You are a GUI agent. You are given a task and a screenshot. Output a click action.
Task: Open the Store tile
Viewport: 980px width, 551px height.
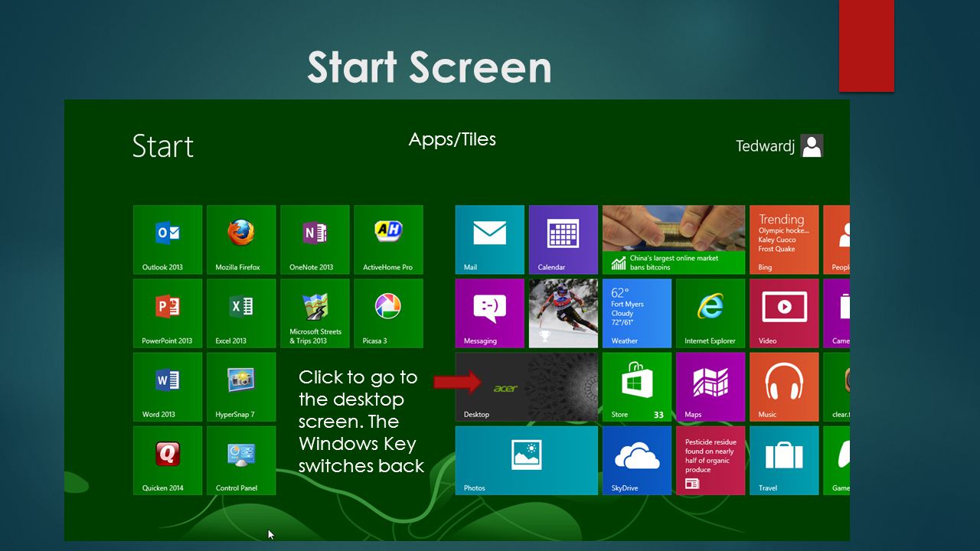(x=637, y=386)
